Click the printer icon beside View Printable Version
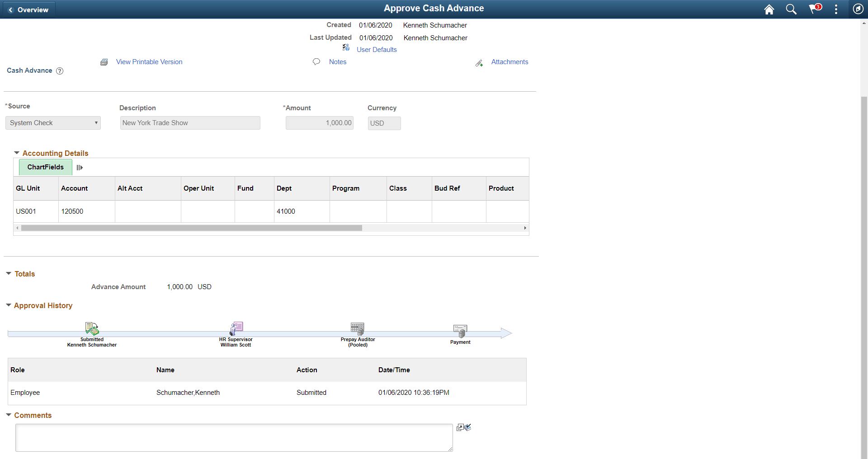Screen dimensions: 868x459 click(x=104, y=62)
